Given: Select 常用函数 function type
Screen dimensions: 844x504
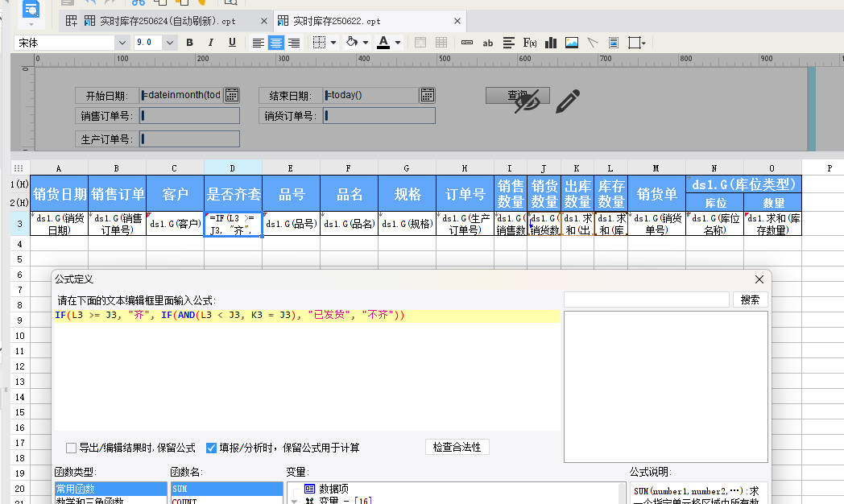Looking at the screenshot, I should pyautogui.click(x=110, y=489).
